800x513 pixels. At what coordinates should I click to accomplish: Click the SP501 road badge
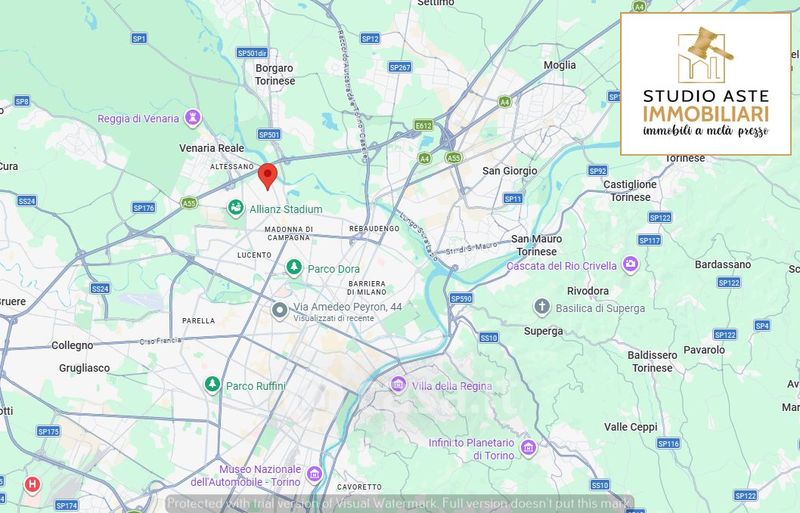pos(269,135)
